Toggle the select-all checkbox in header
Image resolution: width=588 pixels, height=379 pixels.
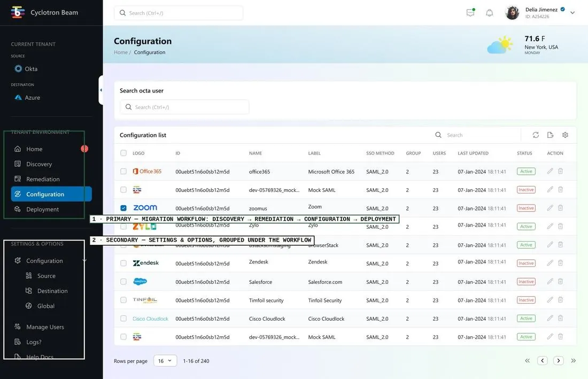coord(123,153)
